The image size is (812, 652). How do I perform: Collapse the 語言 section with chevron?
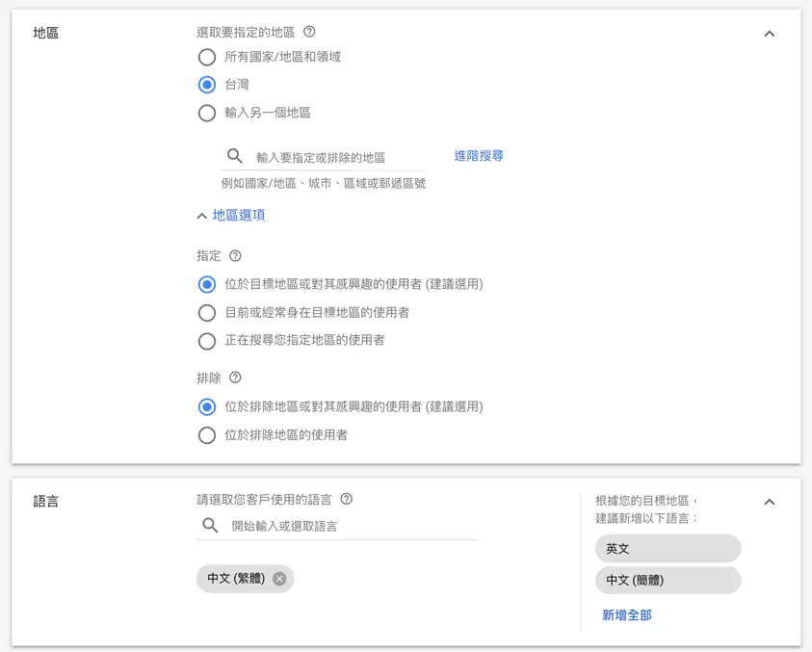pos(770,502)
